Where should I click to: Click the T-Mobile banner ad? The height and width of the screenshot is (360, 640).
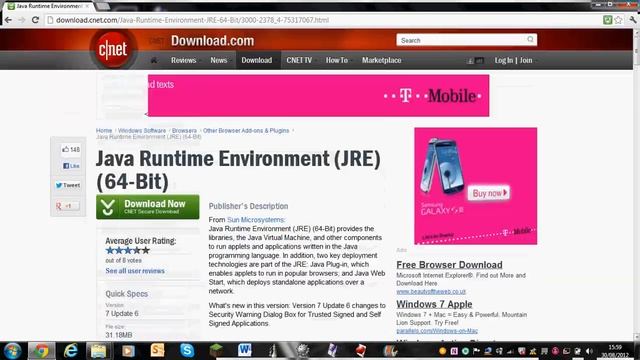tap(318, 96)
